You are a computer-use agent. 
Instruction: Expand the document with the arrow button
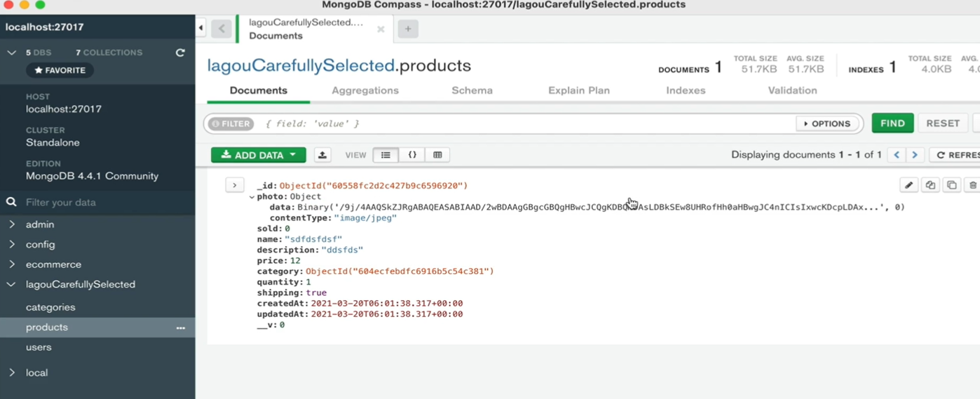click(234, 185)
